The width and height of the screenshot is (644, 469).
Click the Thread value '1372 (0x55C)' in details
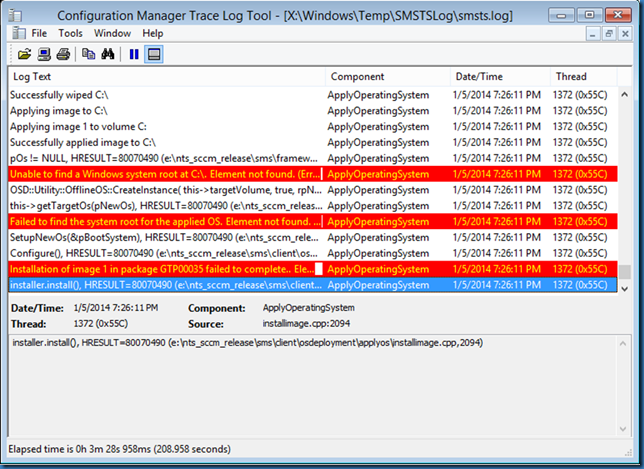click(x=101, y=324)
